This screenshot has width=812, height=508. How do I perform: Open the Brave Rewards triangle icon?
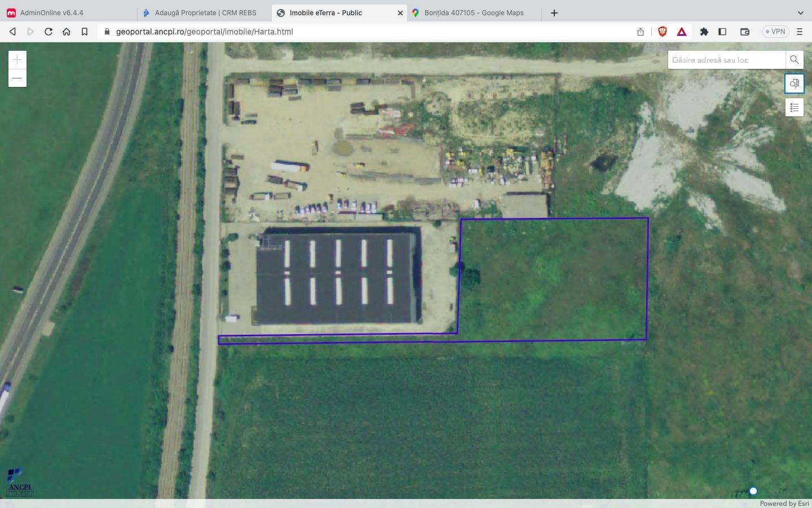pyautogui.click(x=682, y=32)
